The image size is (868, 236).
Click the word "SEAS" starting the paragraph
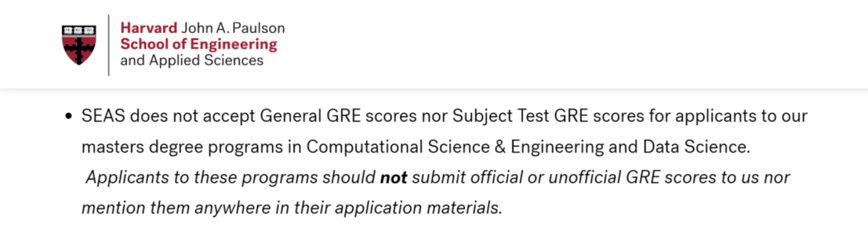[x=103, y=116]
